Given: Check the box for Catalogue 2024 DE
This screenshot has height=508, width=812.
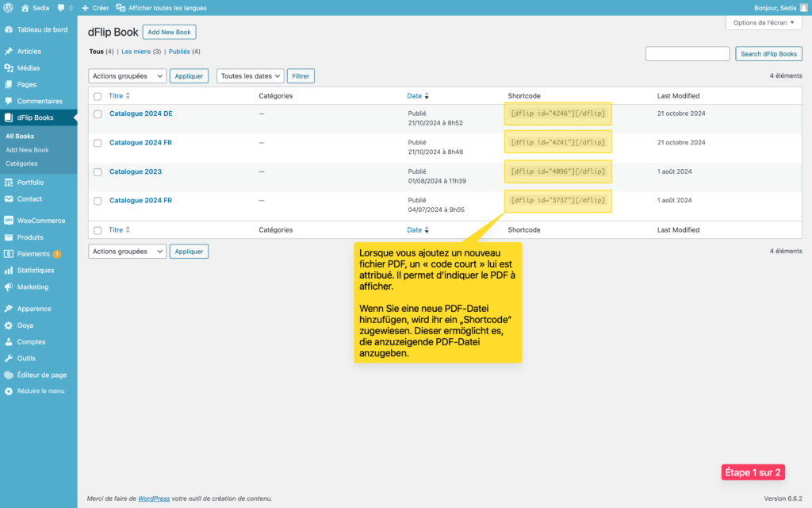Looking at the screenshot, I should (x=98, y=114).
